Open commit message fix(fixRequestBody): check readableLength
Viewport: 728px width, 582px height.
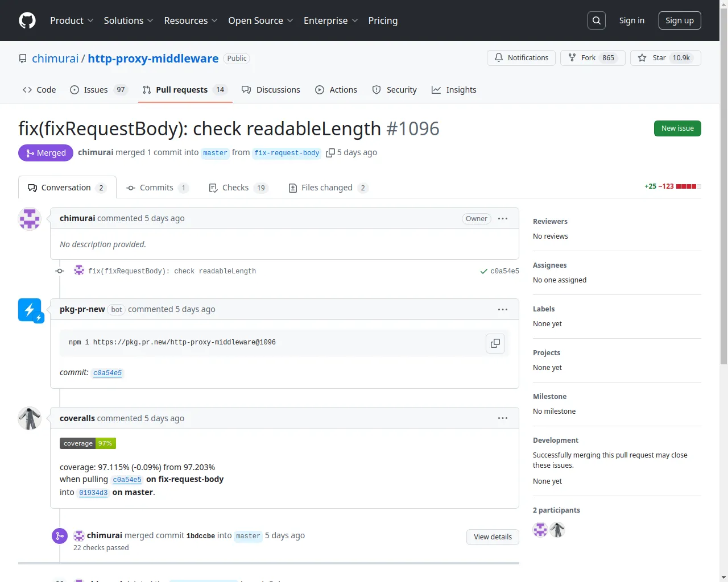click(172, 271)
